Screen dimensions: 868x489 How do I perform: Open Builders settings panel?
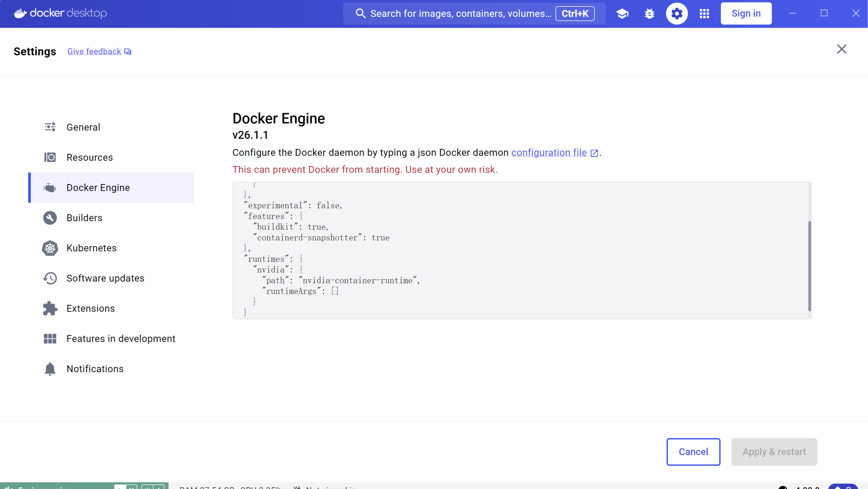(x=84, y=217)
